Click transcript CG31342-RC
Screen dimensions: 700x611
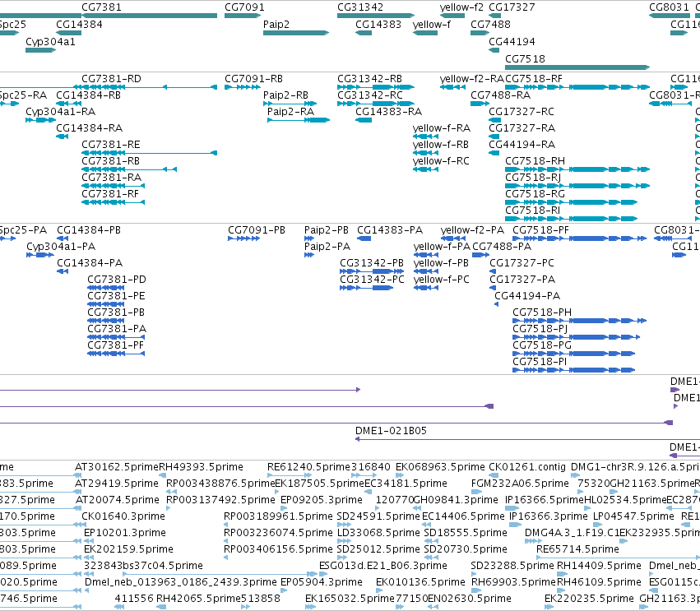(x=370, y=95)
